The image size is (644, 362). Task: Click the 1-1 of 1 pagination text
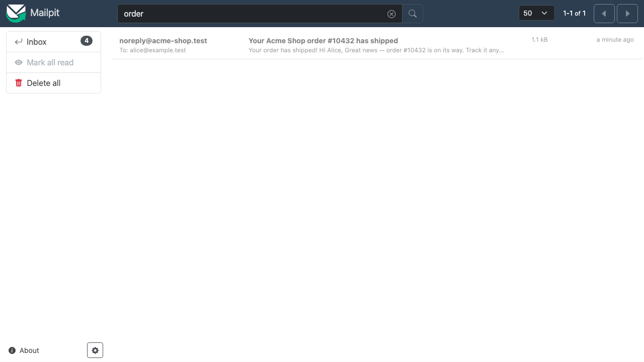575,14
